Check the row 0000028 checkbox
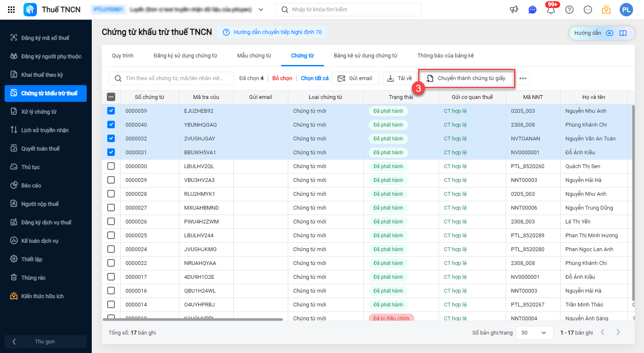 pos(111,194)
